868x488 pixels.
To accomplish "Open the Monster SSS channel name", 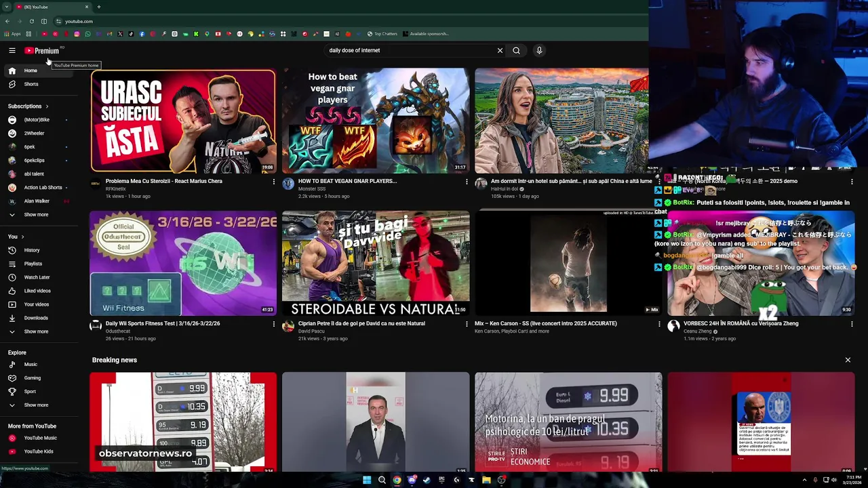I will coord(313,189).
